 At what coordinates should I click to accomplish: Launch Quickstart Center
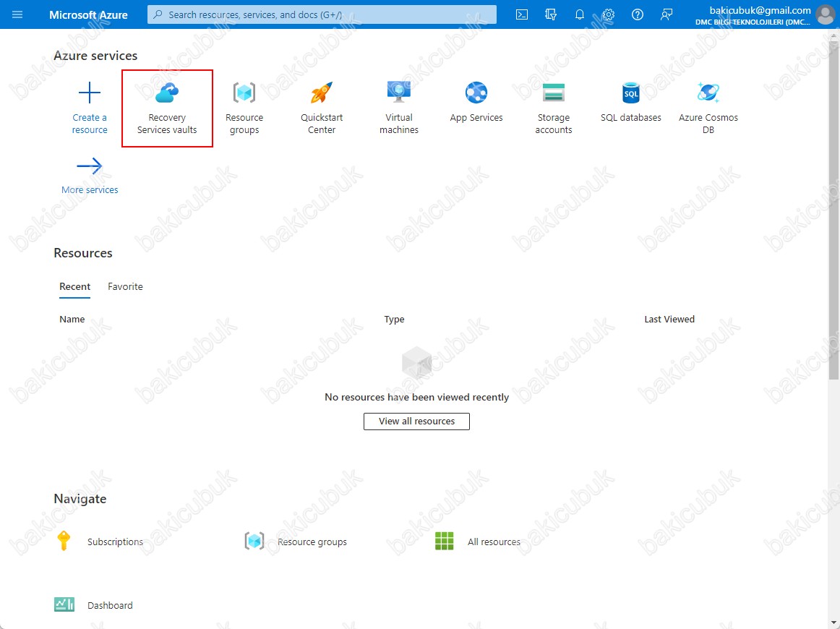[x=322, y=108]
